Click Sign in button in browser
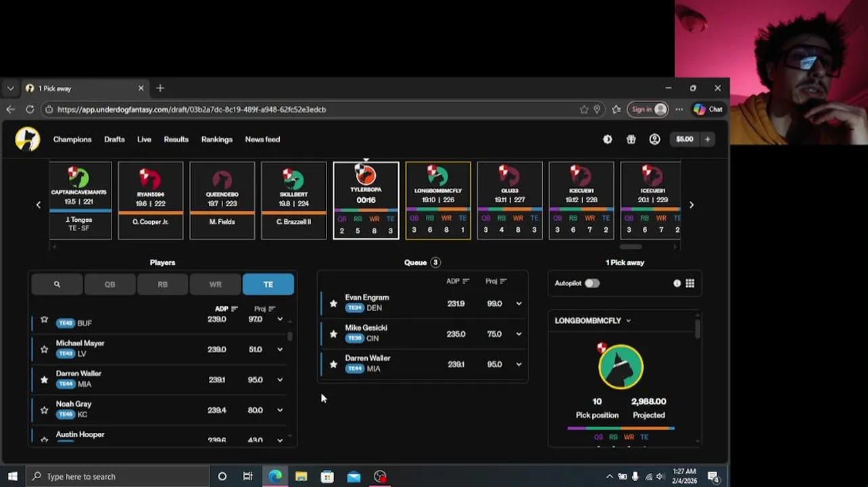The width and height of the screenshot is (868, 487). [647, 109]
